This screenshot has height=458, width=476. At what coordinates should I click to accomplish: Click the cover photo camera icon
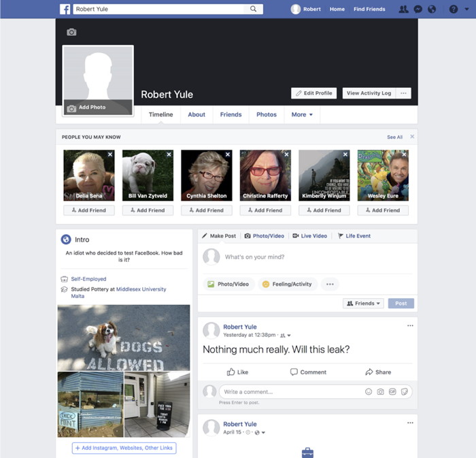[x=71, y=32]
